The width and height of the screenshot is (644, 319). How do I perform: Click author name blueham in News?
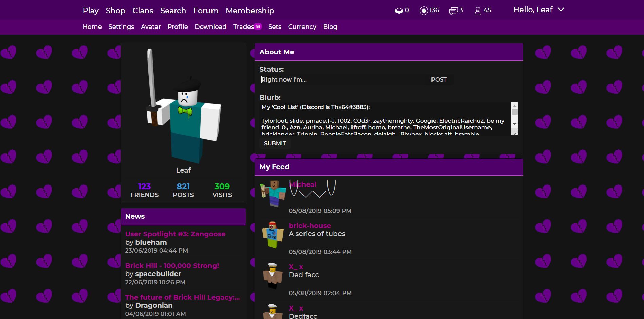(x=151, y=242)
